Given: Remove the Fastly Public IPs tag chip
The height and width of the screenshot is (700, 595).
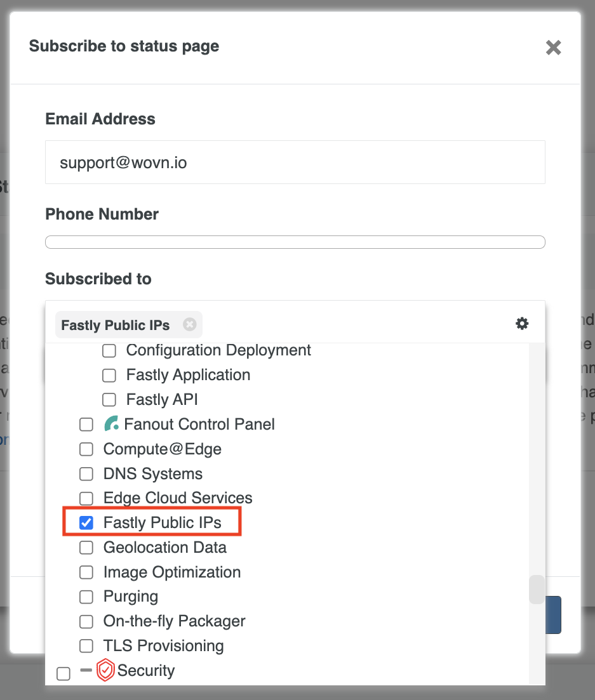Looking at the screenshot, I should click(x=189, y=325).
